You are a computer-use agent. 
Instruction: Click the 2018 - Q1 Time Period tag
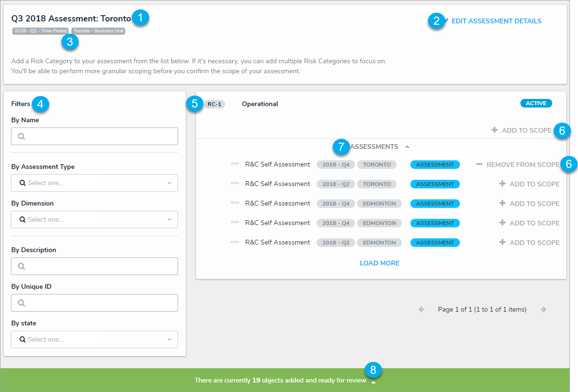[x=40, y=31]
